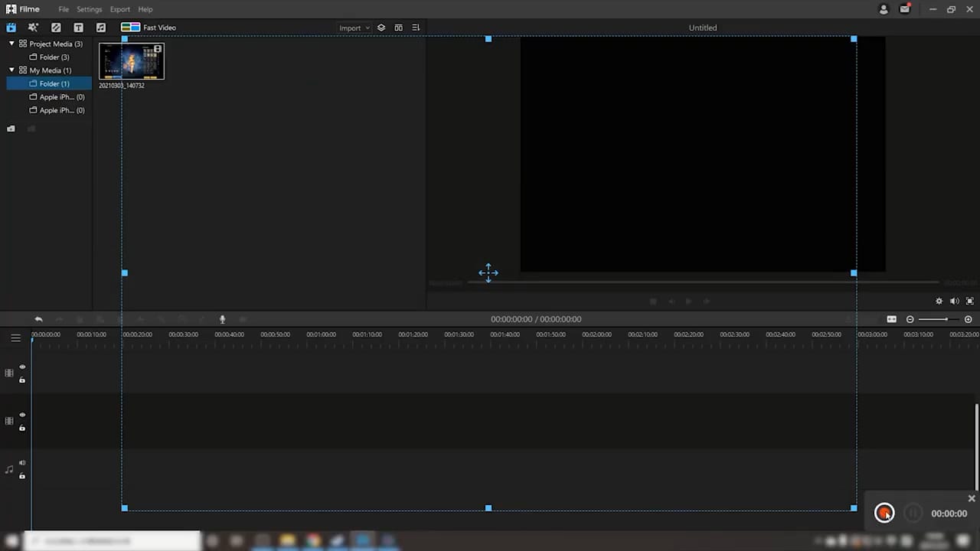Click the recording region move cross icon
The height and width of the screenshot is (551, 980).
pos(488,273)
